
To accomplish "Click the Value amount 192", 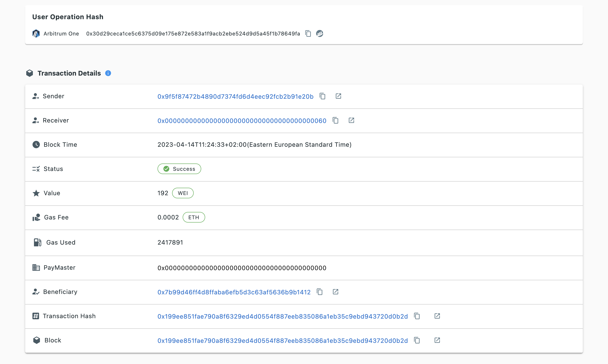I will [163, 193].
